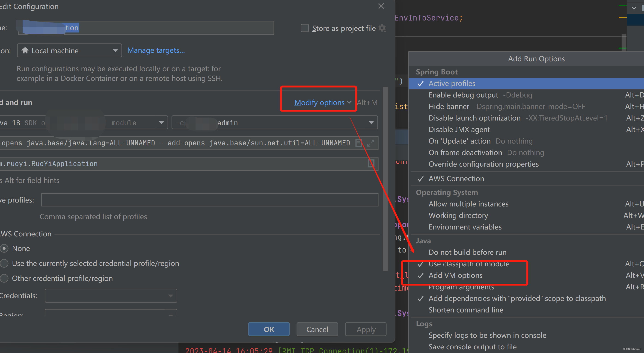Image resolution: width=644 pixels, height=353 pixels.
Task: Click the checkmark next to Active profiles
Action: coord(421,84)
